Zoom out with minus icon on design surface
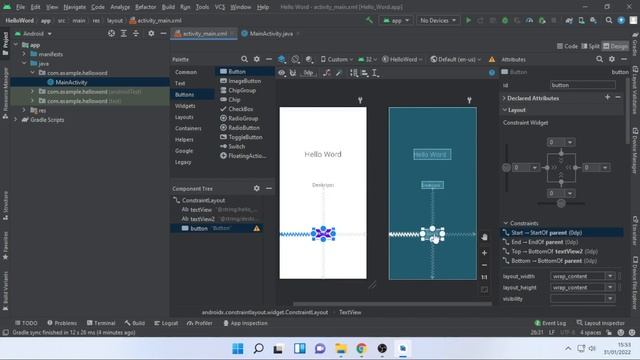The height and width of the screenshot is (360, 640). (x=484, y=265)
